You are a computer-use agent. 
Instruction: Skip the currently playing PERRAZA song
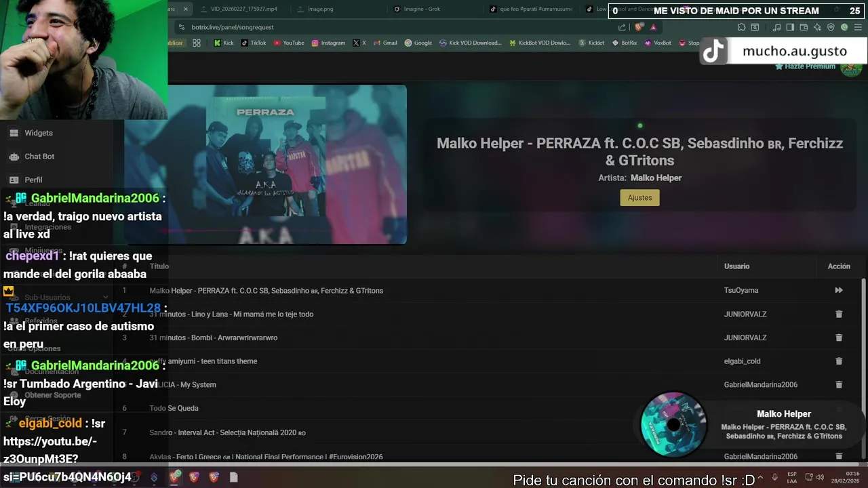tap(839, 290)
